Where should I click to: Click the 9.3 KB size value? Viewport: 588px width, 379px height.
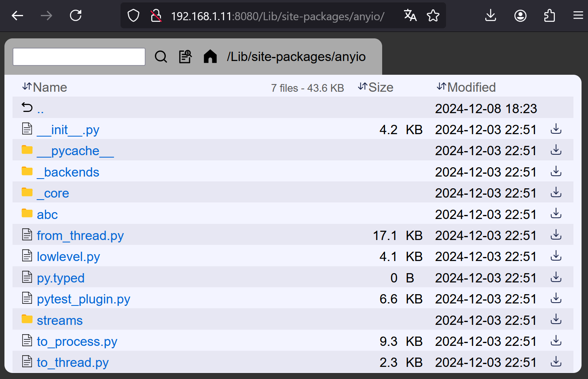pos(401,341)
